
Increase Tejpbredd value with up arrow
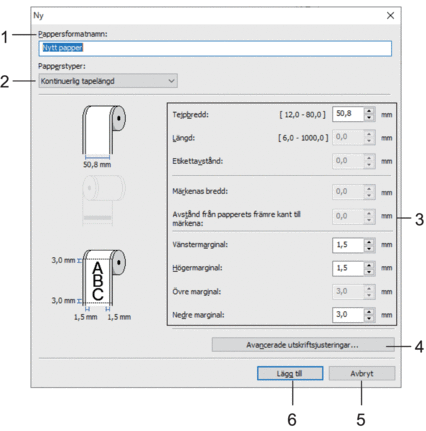tap(369, 111)
